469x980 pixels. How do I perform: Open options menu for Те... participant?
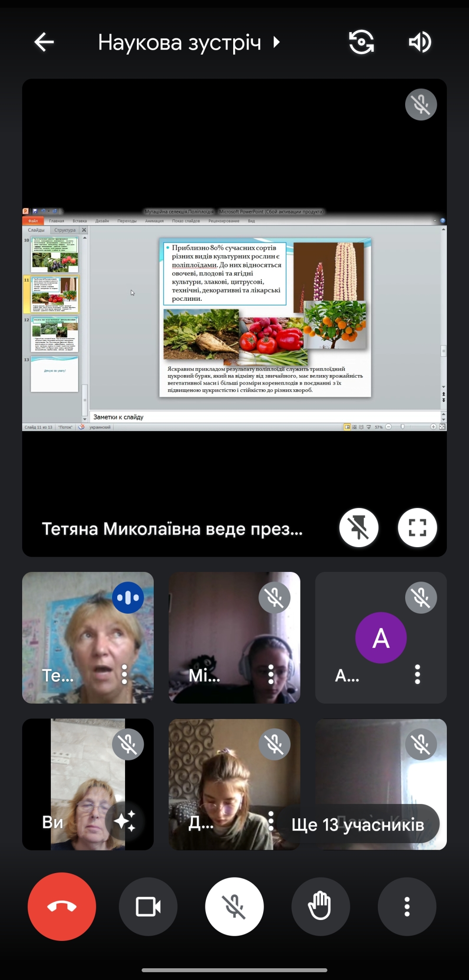coord(125,674)
